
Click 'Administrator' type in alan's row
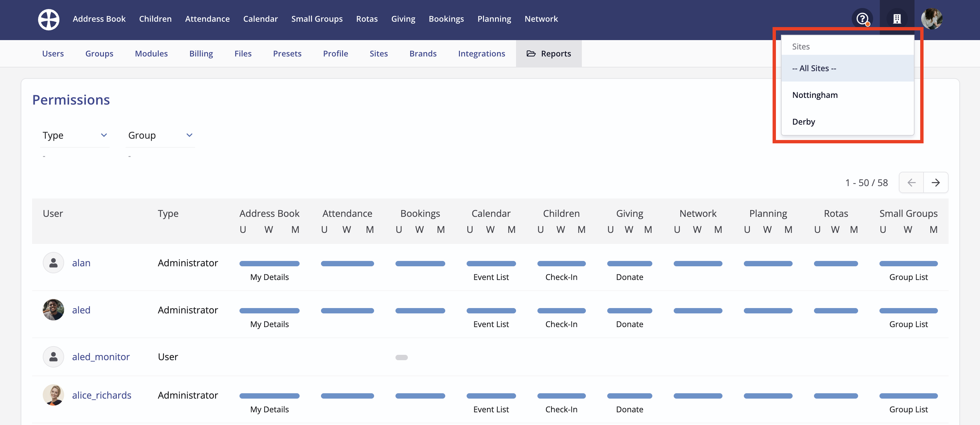tap(188, 263)
